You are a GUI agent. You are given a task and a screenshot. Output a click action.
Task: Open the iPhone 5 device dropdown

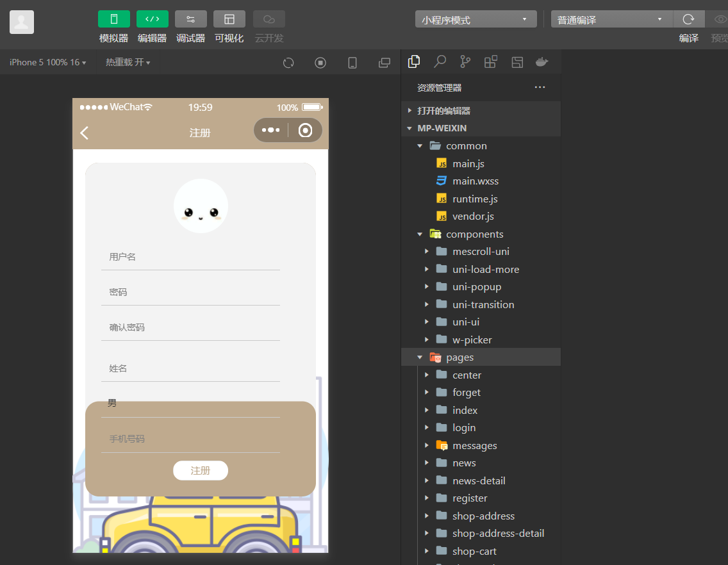tap(48, 62)
